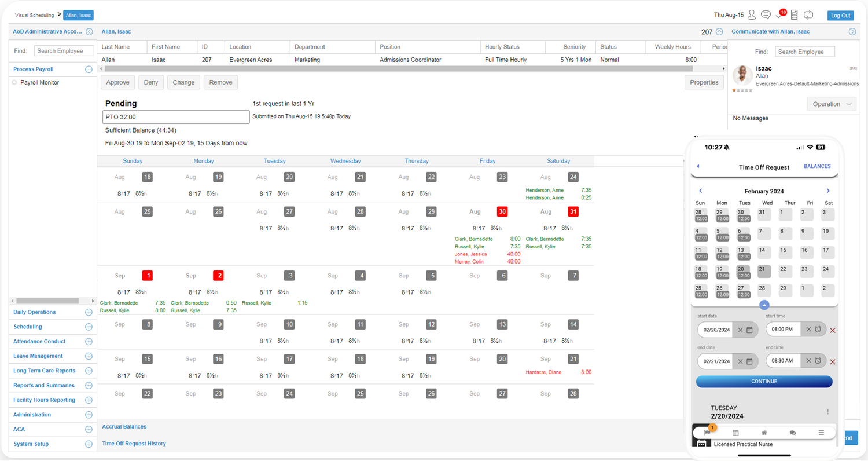This screenshot has width=868, height=461.
Task: Select the Payroll Monitor radio option
Action: click(x=14, y=82)
